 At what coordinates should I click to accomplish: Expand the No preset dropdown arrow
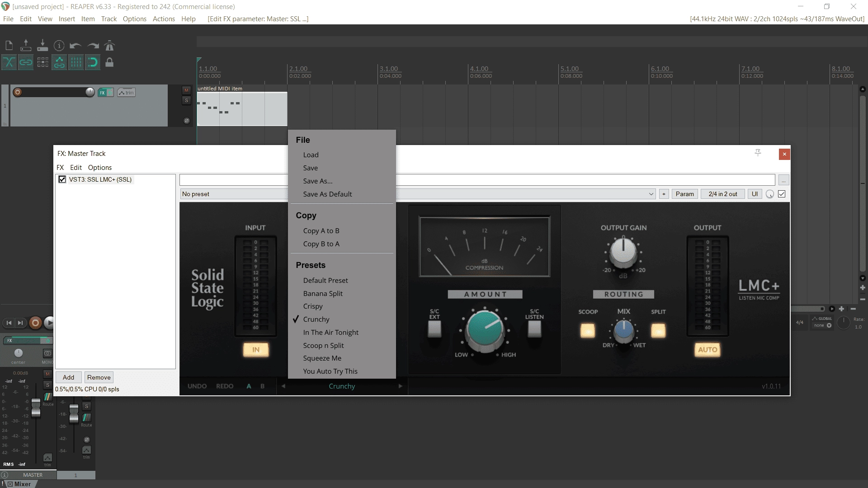(x=651, y=194)
